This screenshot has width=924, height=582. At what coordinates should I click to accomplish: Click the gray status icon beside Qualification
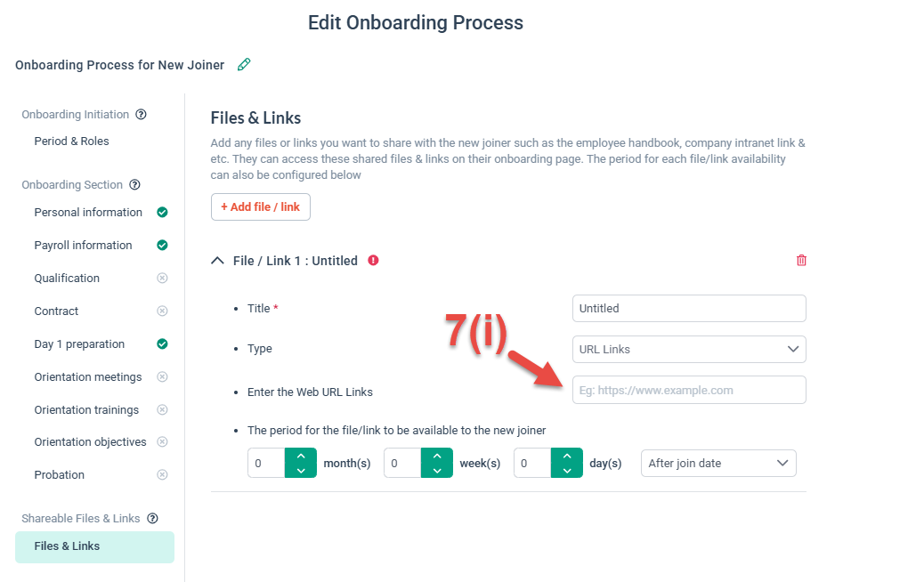point(162,278)
